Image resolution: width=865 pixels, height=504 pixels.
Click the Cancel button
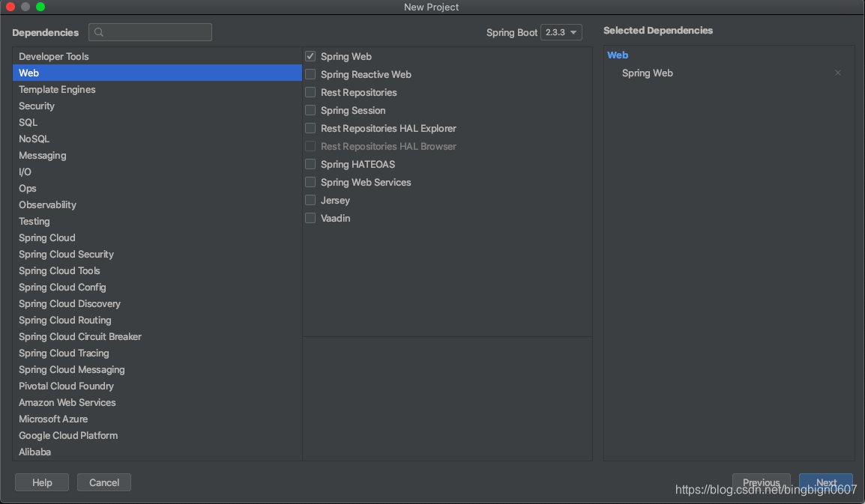(x=104, y=482)
